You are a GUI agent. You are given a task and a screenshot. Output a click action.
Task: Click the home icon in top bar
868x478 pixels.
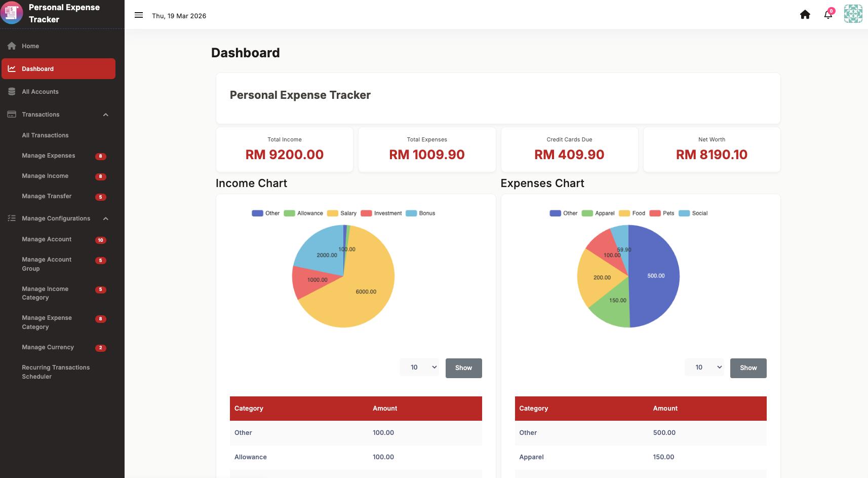click(x=805, y=15)
